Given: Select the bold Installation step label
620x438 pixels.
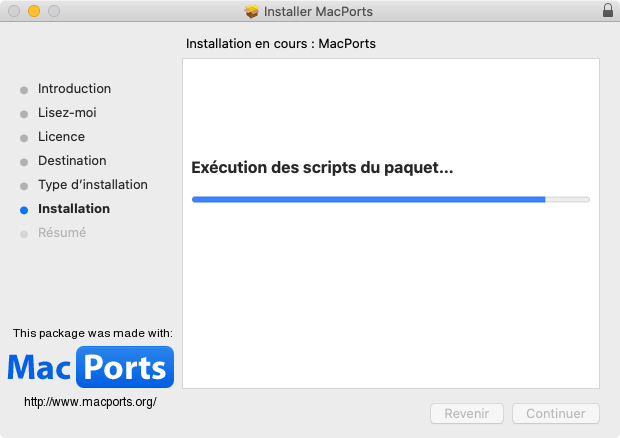Looking at the screenshot, I should point(74,209).
